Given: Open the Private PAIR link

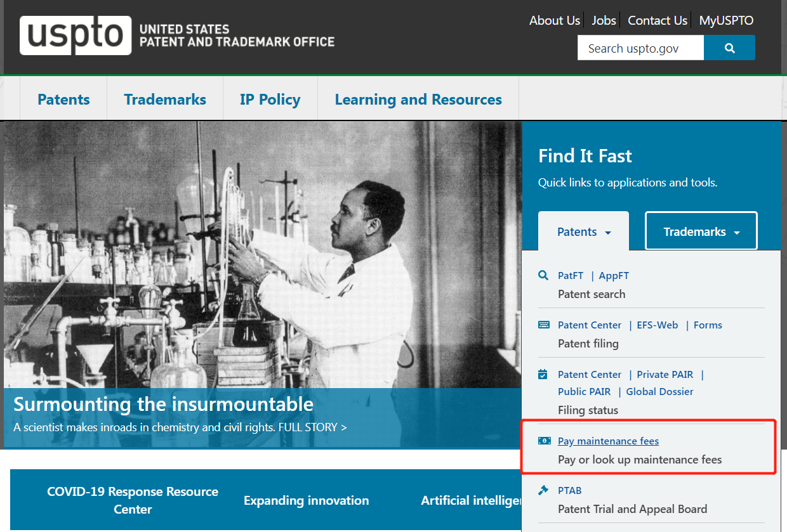Looking at the screenshot, I should tap(665, 374).
